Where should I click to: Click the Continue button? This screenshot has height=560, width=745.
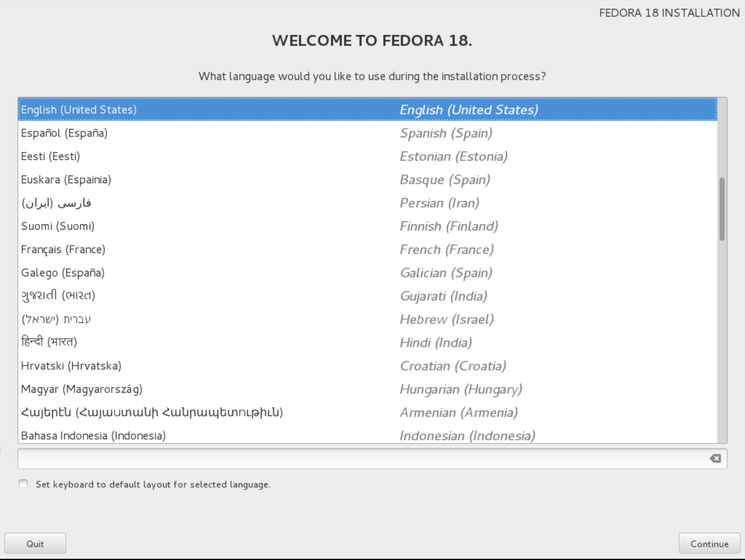click(x=709, y=543)
